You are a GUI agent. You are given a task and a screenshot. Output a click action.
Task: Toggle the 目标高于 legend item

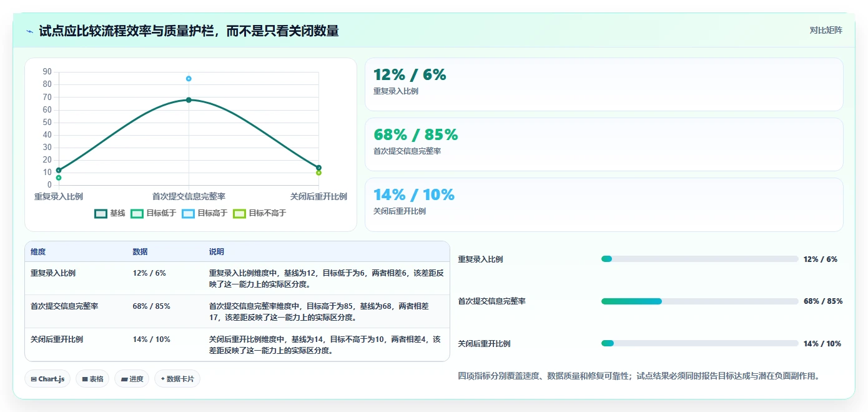pos(205,213)
